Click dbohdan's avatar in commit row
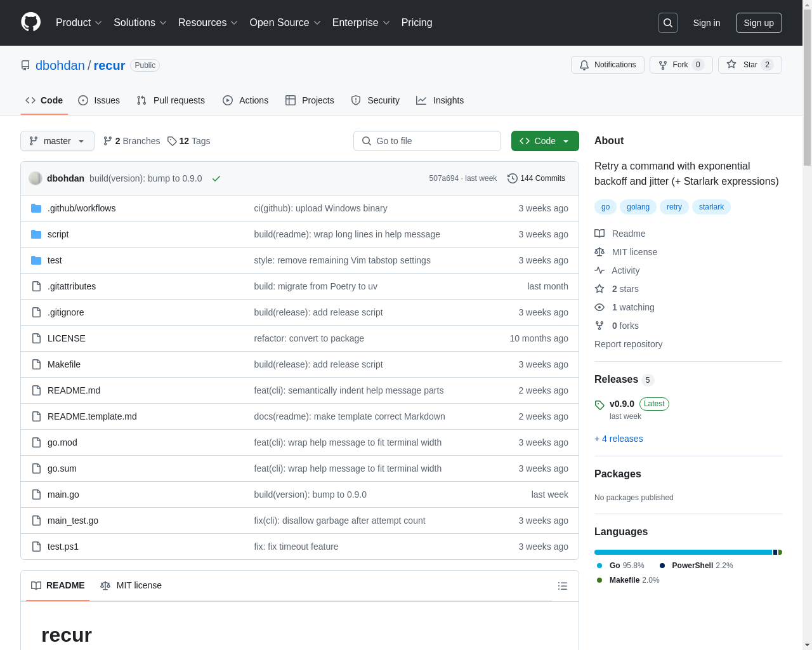The image size is (812, 650). (x=36, y=178)
